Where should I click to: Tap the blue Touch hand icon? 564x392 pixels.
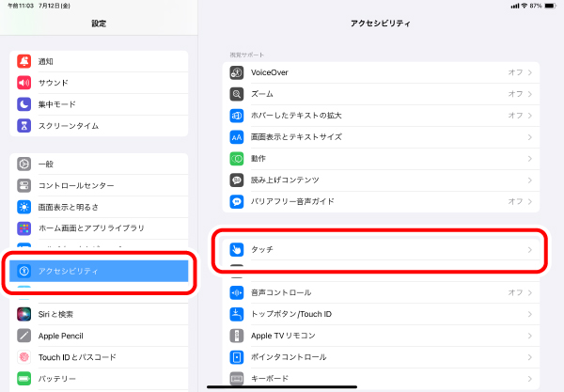click(x=237, y=250)
